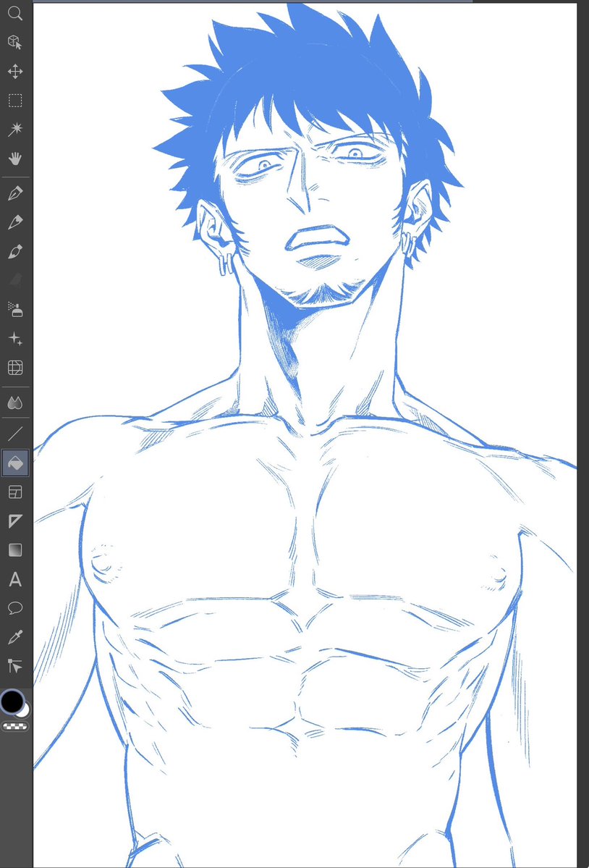The image size is (589, 868).
Task: Select the Hand pan tool
Action: [x=15, y=159]
